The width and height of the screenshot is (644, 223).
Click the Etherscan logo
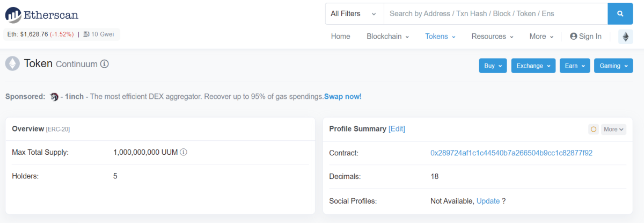[x=41, y=15]
